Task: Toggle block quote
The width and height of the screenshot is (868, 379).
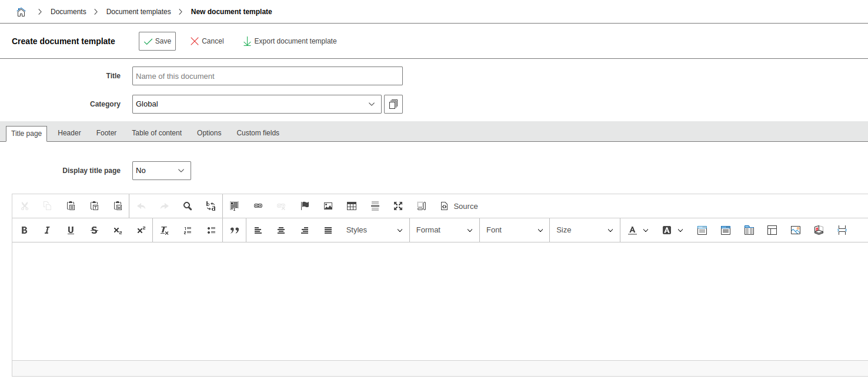Action: [235, 230]
